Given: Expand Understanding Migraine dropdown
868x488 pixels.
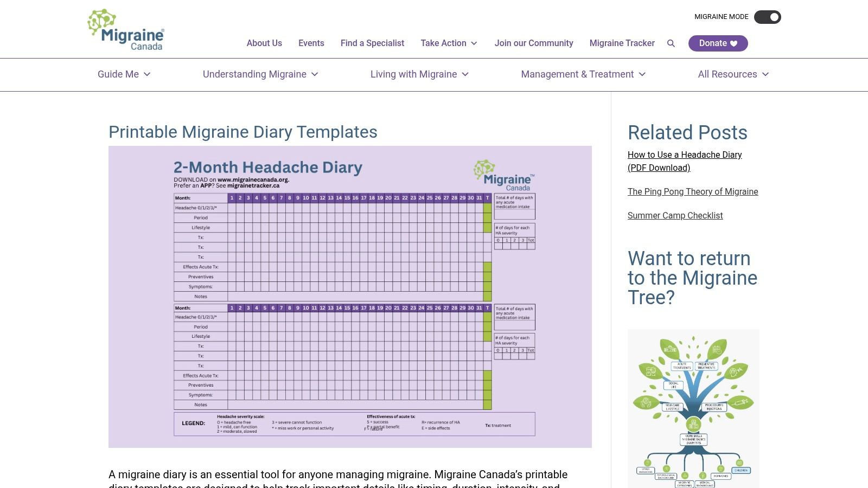Looking at the screenshot, I should coord(260,74).
